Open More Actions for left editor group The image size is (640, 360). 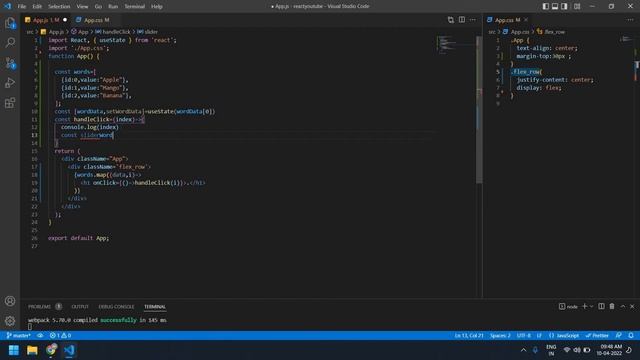(x=473, y=20)
